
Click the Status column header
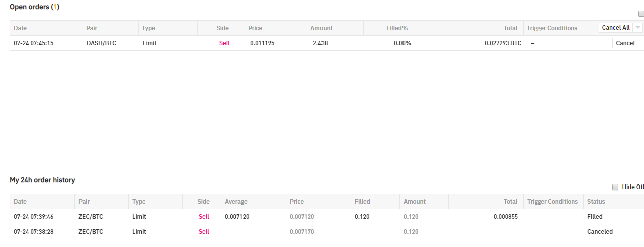596,202
